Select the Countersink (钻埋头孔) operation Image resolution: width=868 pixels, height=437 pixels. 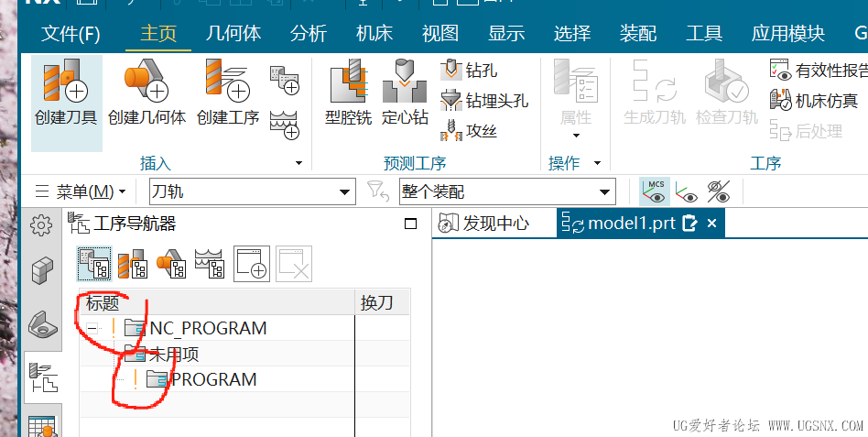tap(484, 101)
